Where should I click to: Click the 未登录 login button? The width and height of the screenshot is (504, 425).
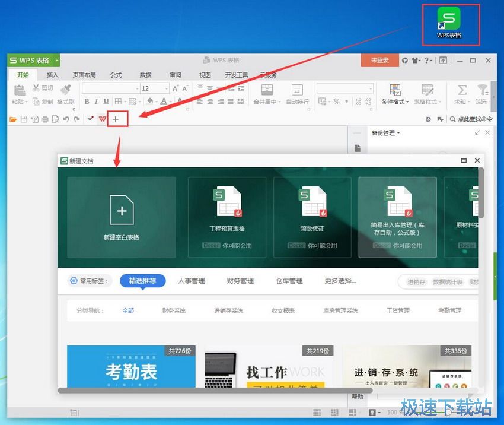(379, 60)
